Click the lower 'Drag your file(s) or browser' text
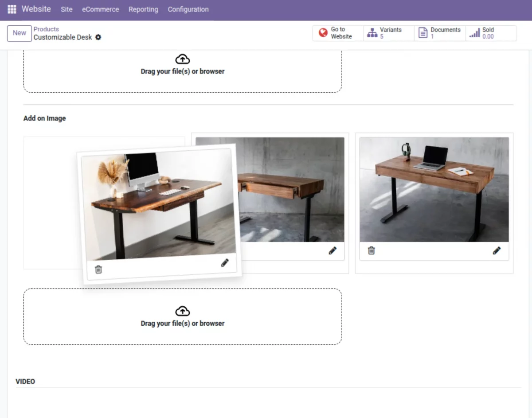Screen dimensions: 532x418 (183, 324)
